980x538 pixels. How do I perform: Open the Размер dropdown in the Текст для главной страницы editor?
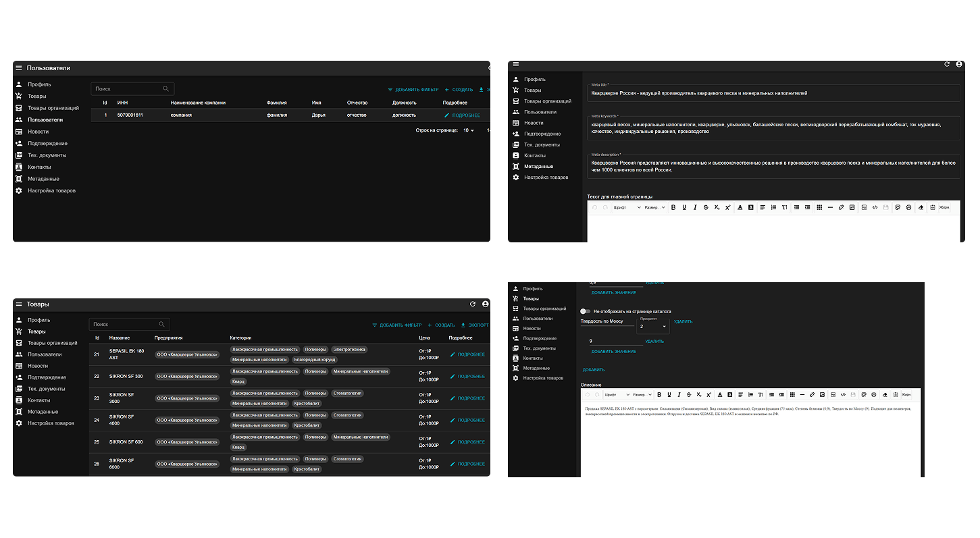point(654,207)
